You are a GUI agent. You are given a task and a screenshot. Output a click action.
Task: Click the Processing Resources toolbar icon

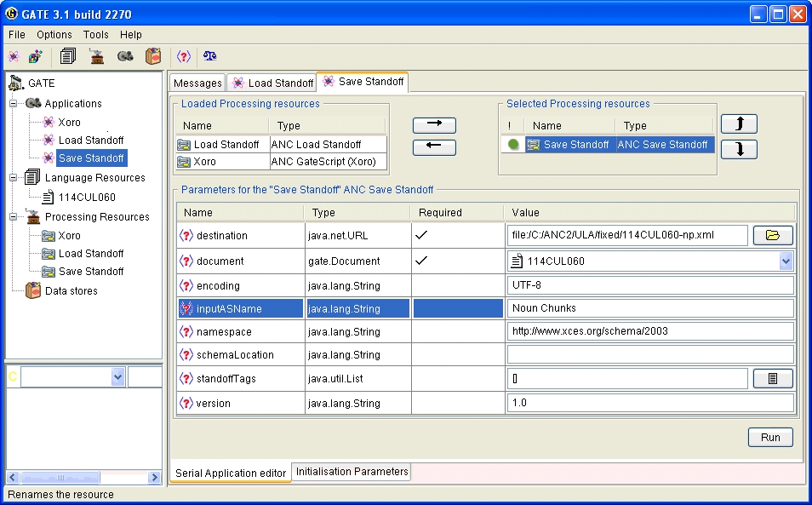click(x=96, y=56)
